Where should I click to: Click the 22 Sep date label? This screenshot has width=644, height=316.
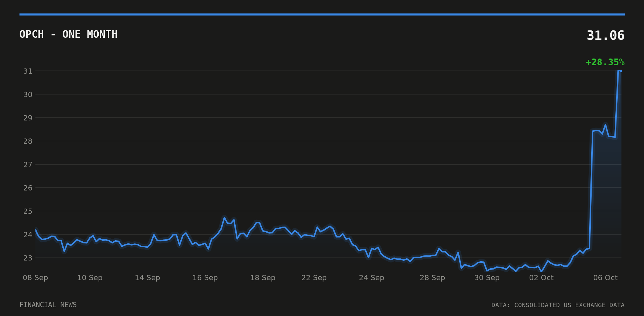click(x=314, y=278)
